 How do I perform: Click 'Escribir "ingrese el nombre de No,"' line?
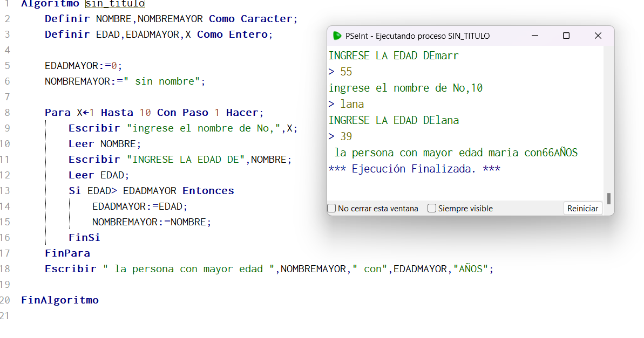coord(183,128)
